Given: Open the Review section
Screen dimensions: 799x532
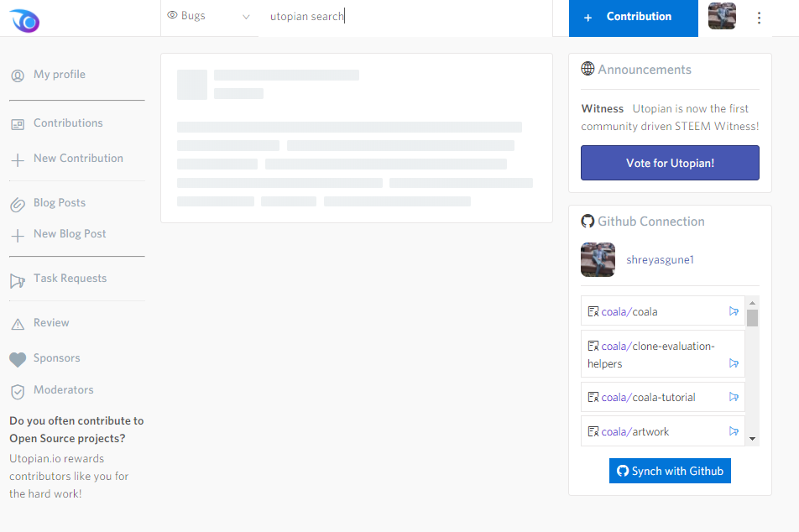Looking at the screenshot, I should point(51,322).
